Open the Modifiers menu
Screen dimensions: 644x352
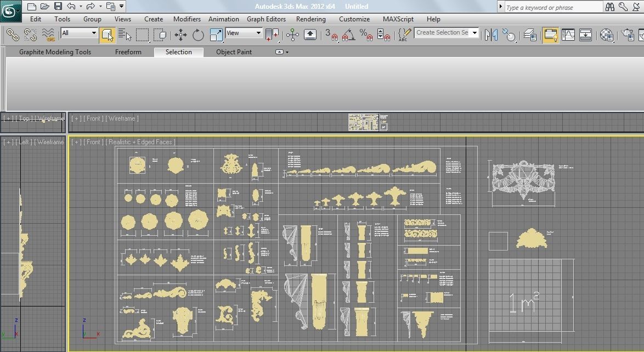click(x=187, y=19)
